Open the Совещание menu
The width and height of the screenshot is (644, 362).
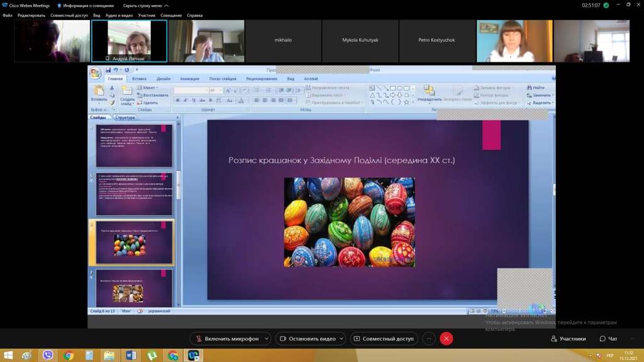(171, 15)
